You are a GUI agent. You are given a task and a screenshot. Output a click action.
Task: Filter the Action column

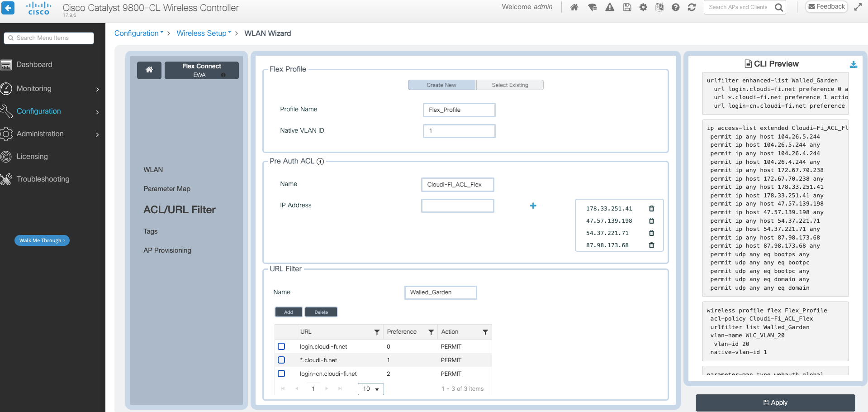(x=485, y=332)
